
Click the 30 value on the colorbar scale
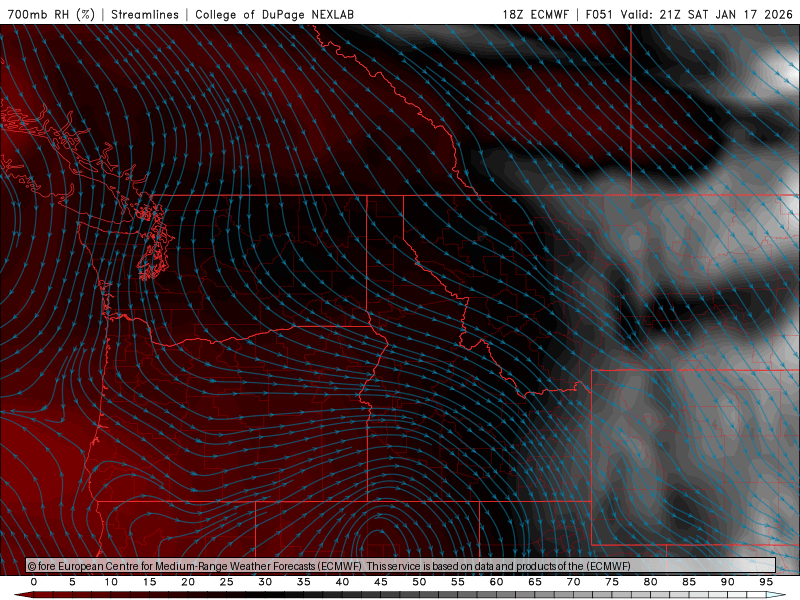(265, 582)
